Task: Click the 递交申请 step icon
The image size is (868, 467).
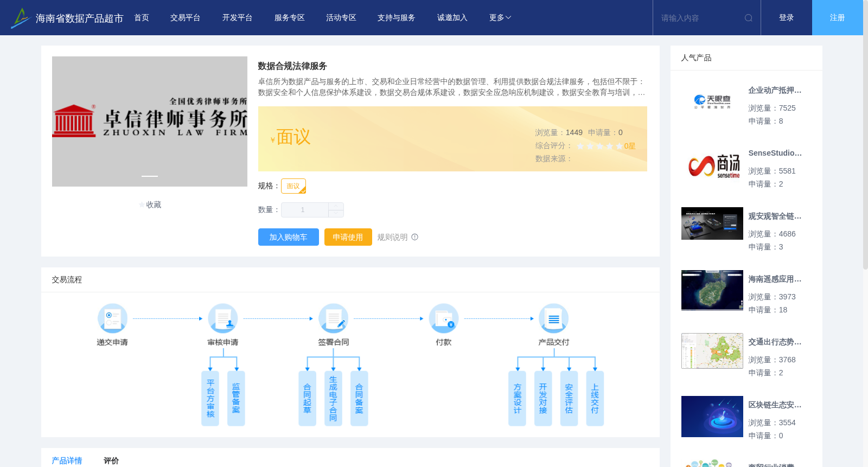Action: pyautogui.click(x=112, y=318)
